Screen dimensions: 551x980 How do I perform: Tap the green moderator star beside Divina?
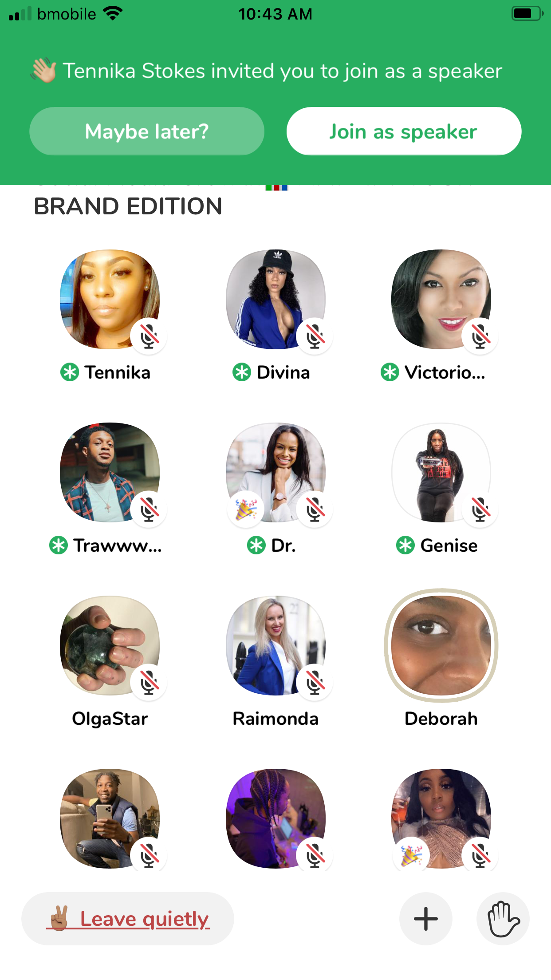click(x=242, y=372)
